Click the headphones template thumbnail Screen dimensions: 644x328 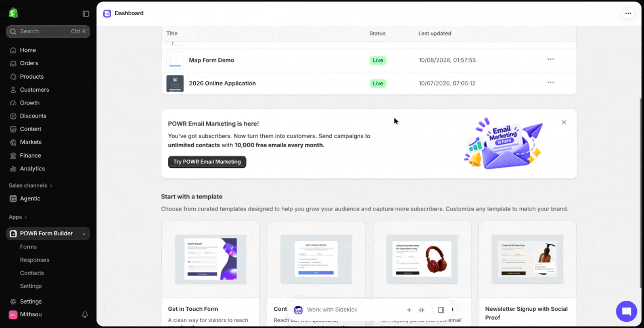point(422,259)
